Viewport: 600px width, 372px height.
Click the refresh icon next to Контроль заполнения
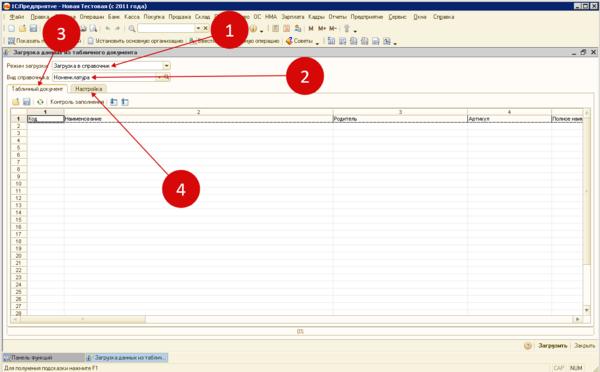[x=40, y=102]
